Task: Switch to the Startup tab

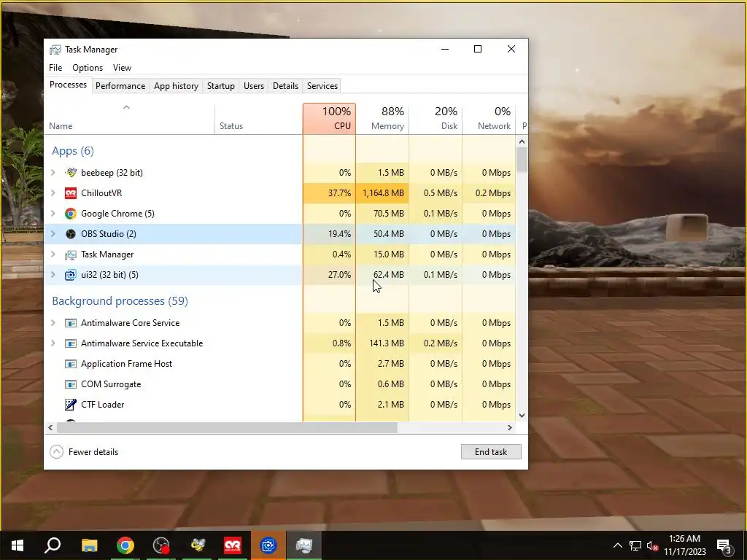Action: coord(220,86)
